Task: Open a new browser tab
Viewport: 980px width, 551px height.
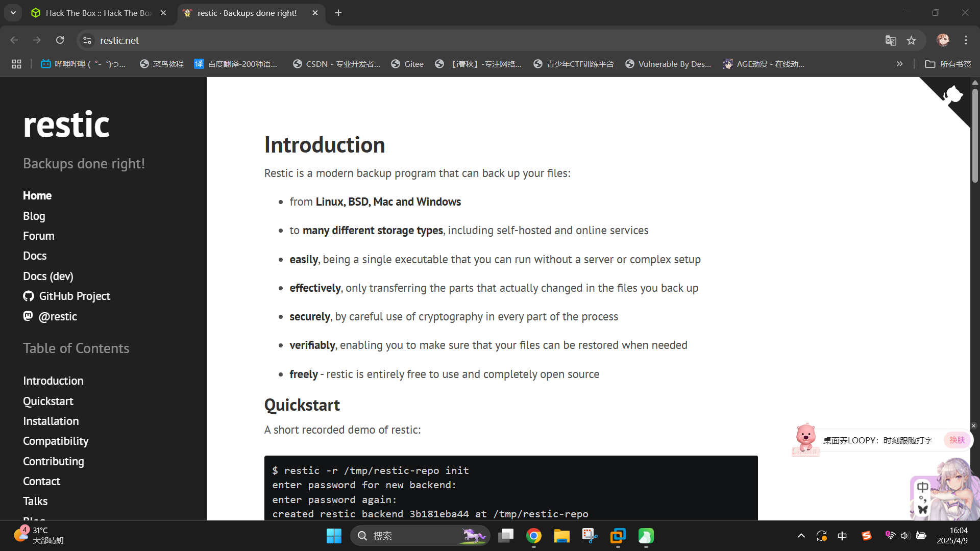Action: pos(338,13)
